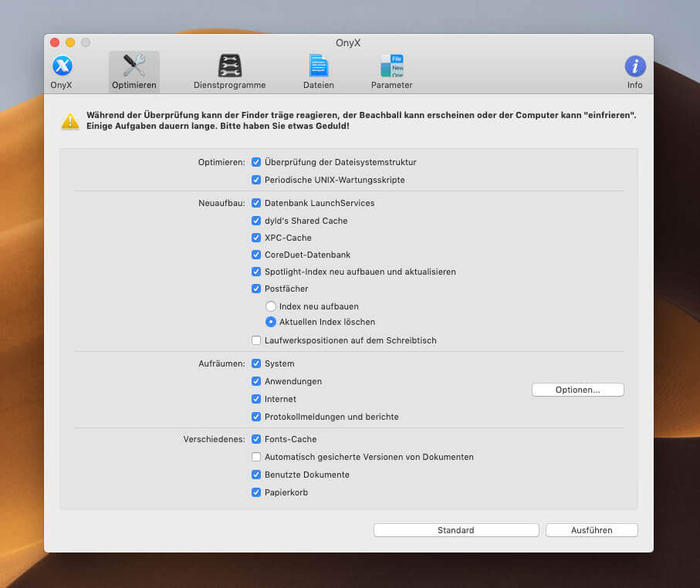Screen dimensions: 700x588
Task: Uncheck Überprüfung der Dateisystemstruktur
Action: (256, 162)
